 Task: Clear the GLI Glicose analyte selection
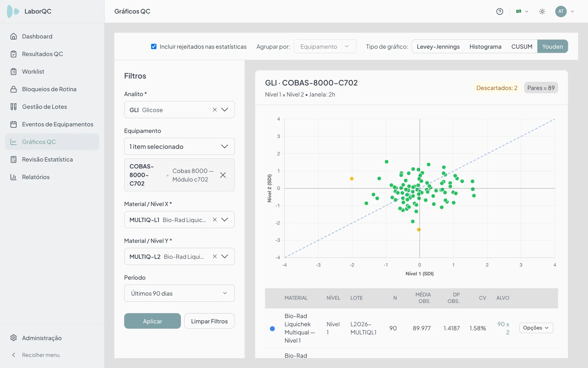215,110
